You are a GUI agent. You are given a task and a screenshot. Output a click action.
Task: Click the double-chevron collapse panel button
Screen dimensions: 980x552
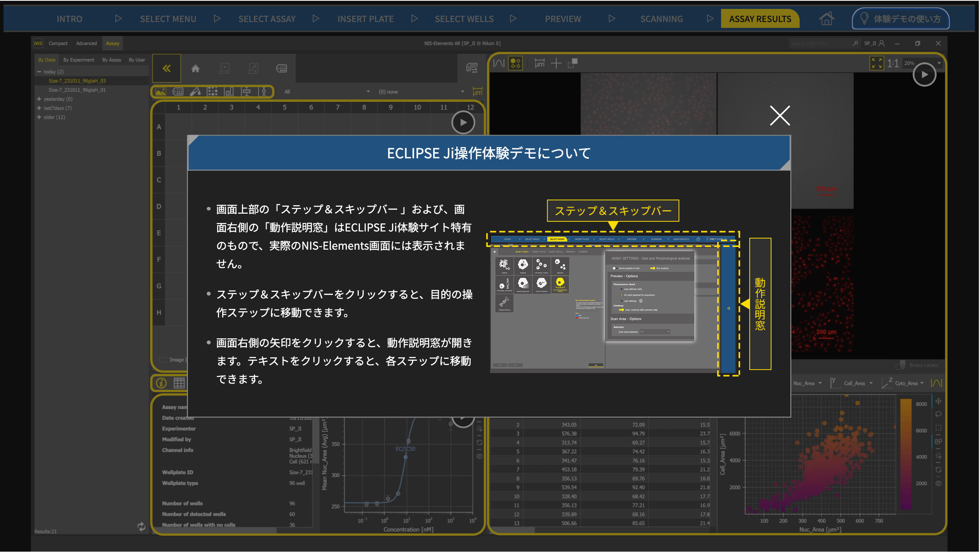tap(166, 69)
